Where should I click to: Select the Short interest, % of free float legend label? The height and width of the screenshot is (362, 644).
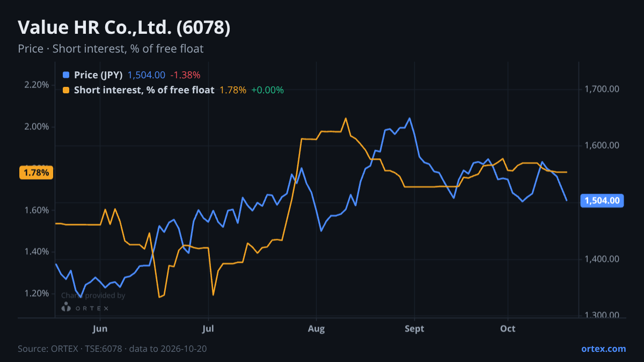coord(144,90)
